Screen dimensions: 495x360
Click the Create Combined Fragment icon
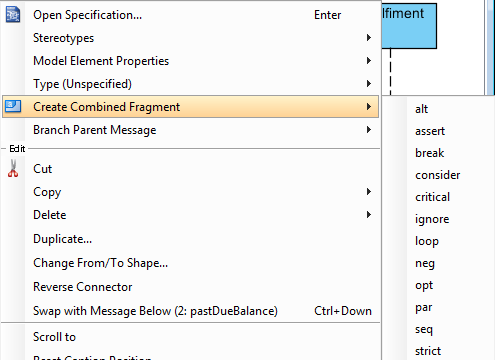(13, 106)
